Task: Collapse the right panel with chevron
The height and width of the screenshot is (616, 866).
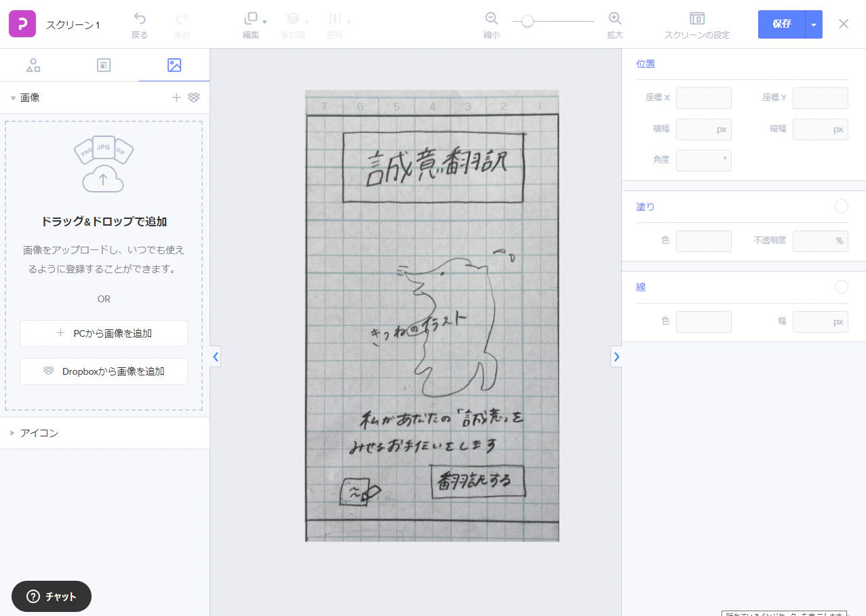Action: click(x=616, y=356)
